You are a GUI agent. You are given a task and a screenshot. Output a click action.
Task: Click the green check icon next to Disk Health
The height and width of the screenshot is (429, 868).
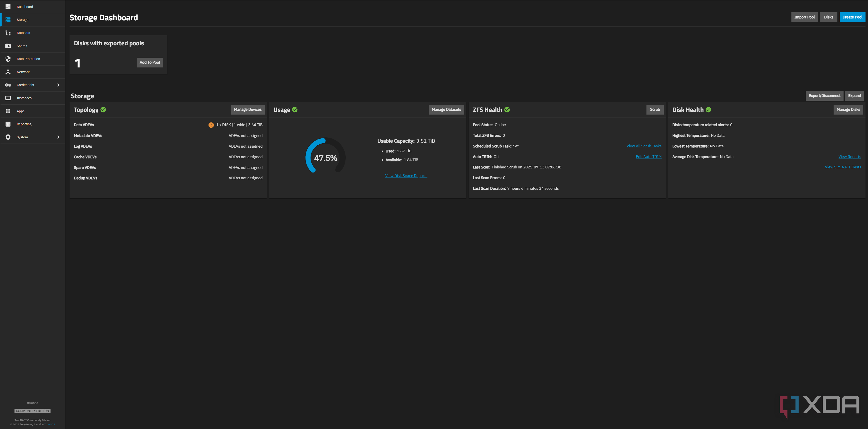click(x=708, y=110)
